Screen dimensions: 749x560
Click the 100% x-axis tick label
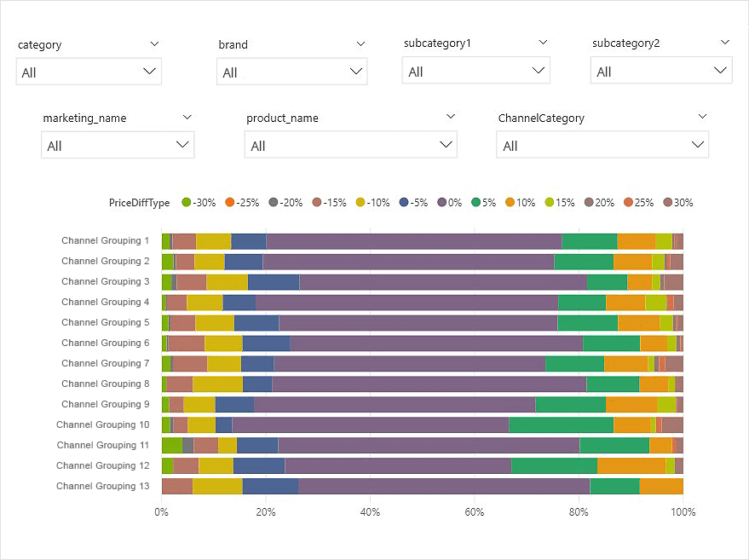[683, 512]
